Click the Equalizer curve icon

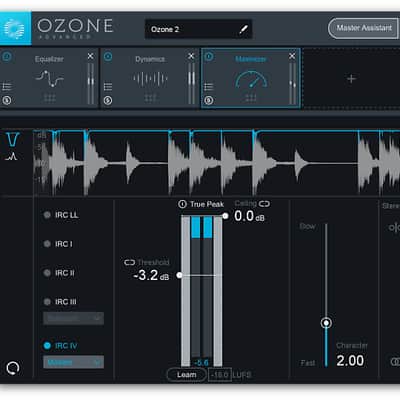pos(50,79)
